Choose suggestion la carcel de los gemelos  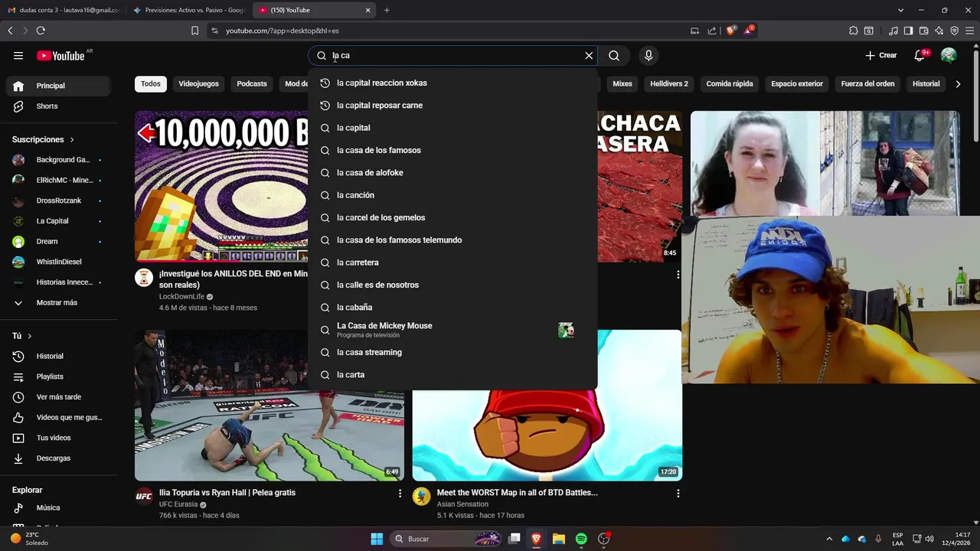pos(452,217)
